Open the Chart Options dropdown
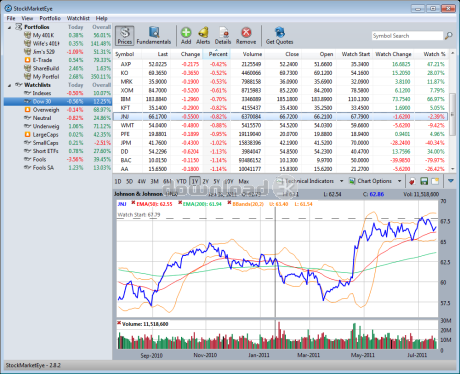The image size is (460, 374). tap(375, 181)
